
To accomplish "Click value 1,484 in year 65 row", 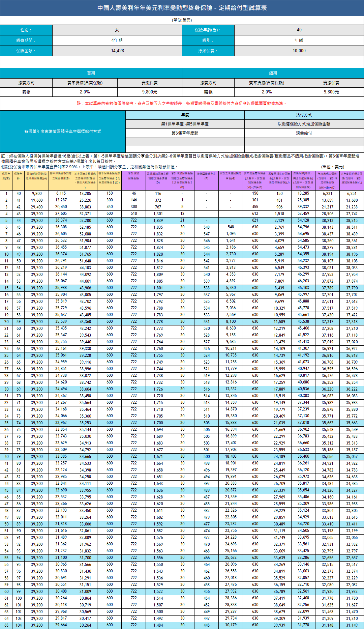I will tap(158, 625).
